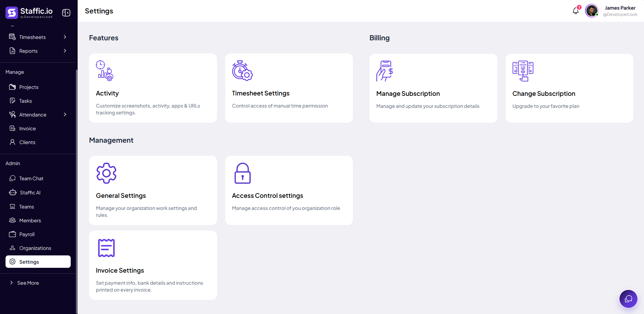
Task: Open the support chat floating button
Action: click(x=628, y=299)
